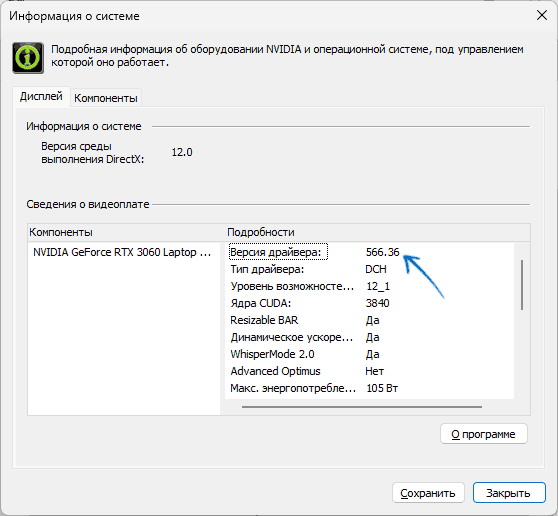Click the horizontal scrollbar under details list
558x516 pixels.
point(362,406)
